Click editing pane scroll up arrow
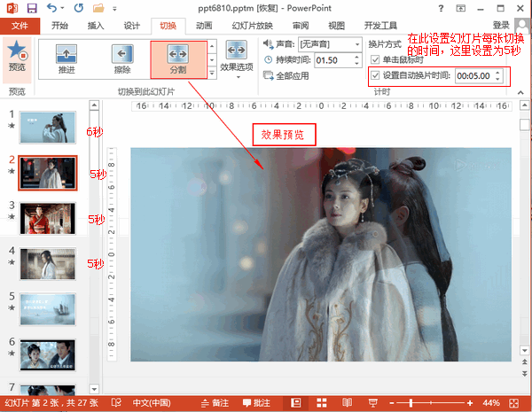Screen dimensions: 532x412 525,105
